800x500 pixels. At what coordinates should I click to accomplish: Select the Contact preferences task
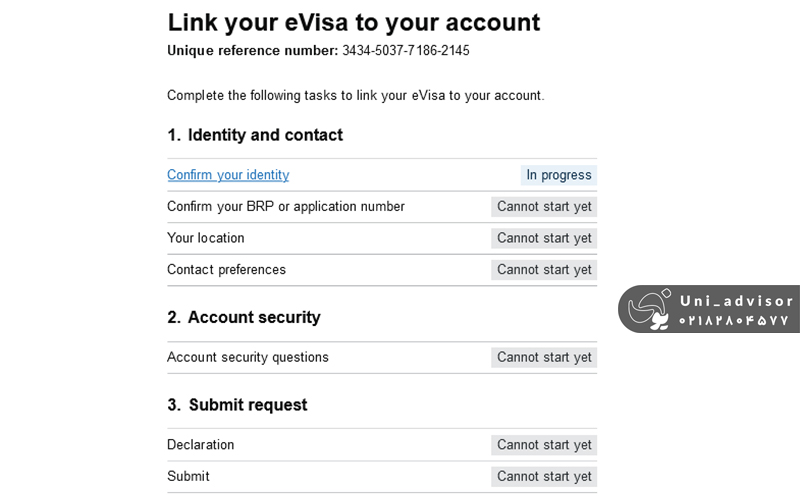pos(226,270)
